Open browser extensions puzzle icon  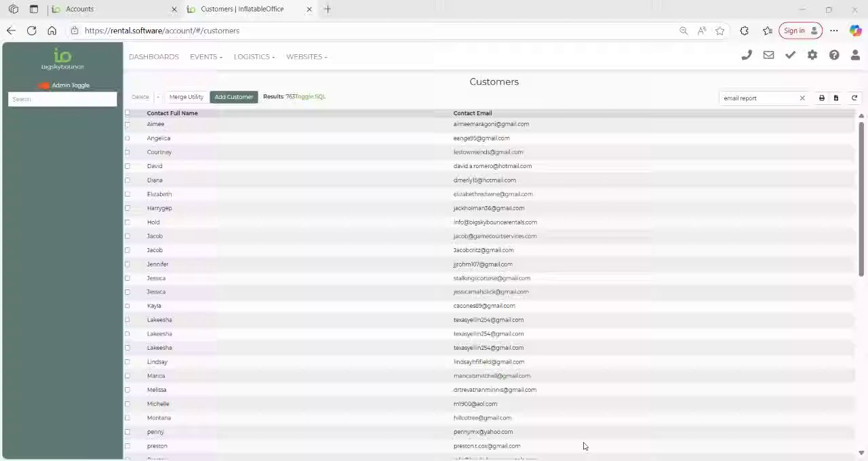pyautogui.click(x=745, y=31)
